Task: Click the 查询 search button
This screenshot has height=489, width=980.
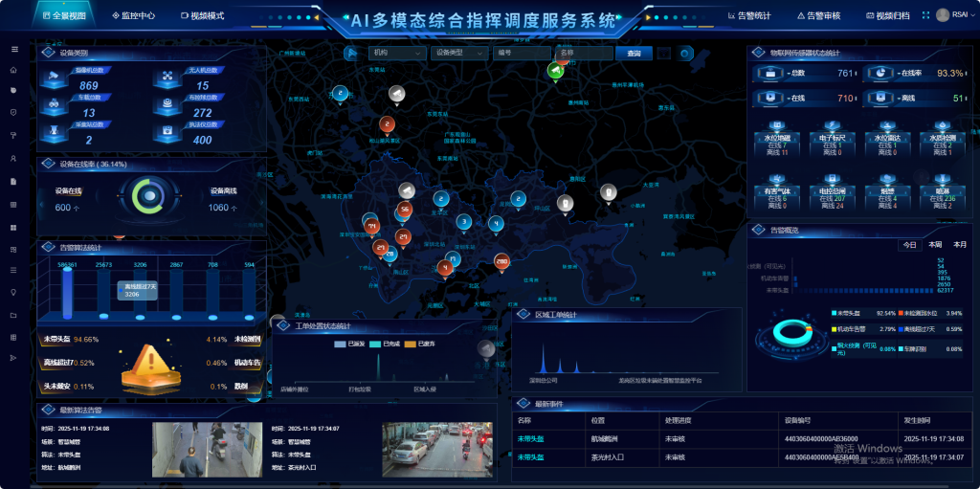Action: pos(634,54)
